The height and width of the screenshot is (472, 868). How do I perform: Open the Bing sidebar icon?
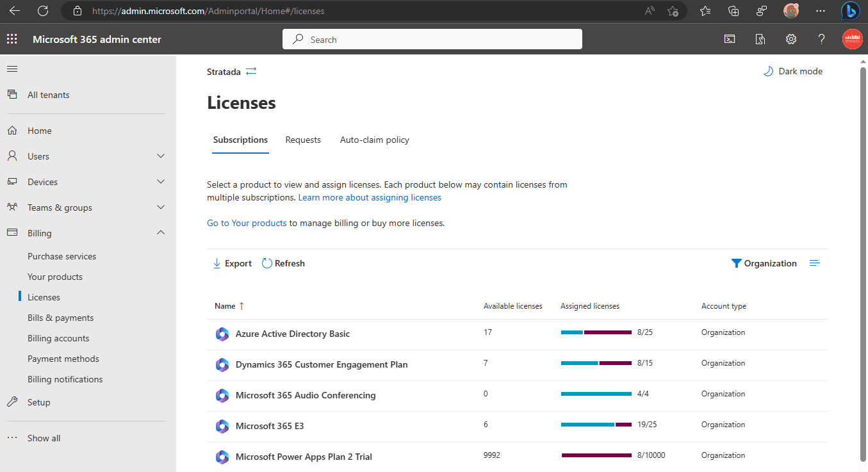[x=851, y=11]
